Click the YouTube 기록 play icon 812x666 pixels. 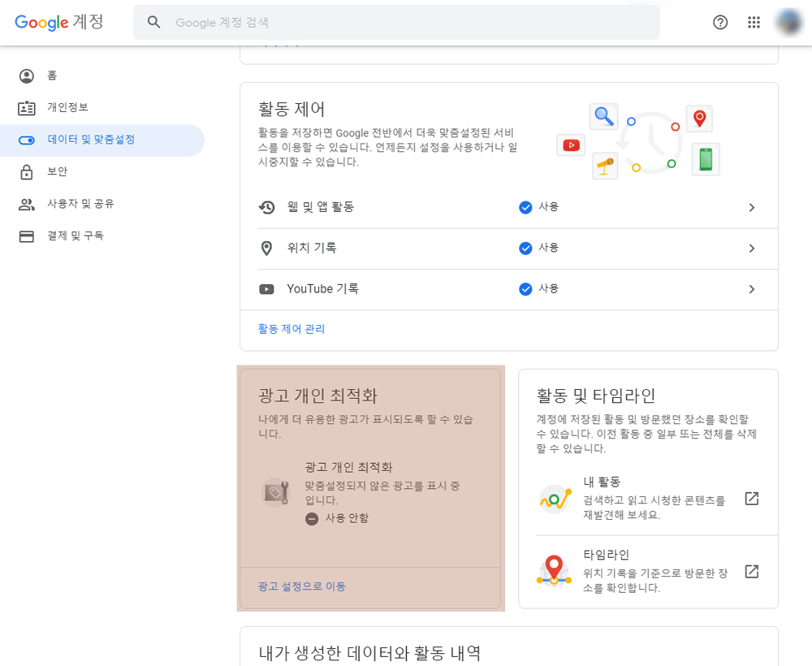coord(266,289)
